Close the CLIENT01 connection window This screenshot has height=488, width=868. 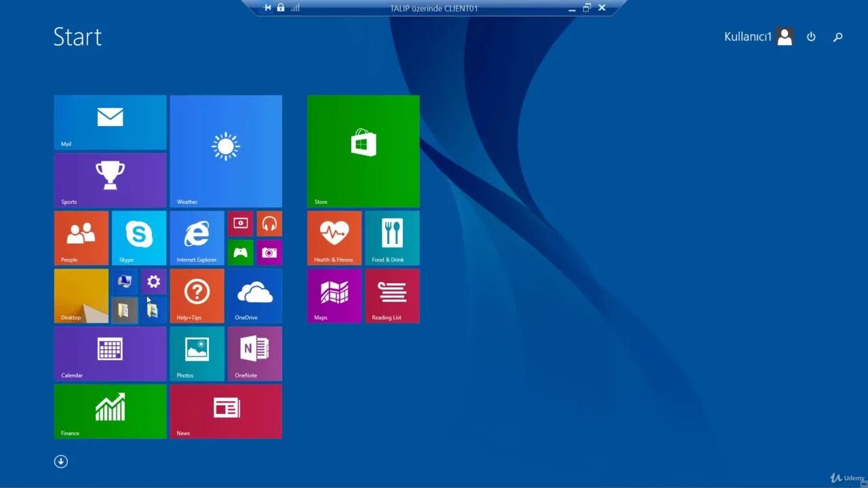pyautogui.click(x=601, y=8)
